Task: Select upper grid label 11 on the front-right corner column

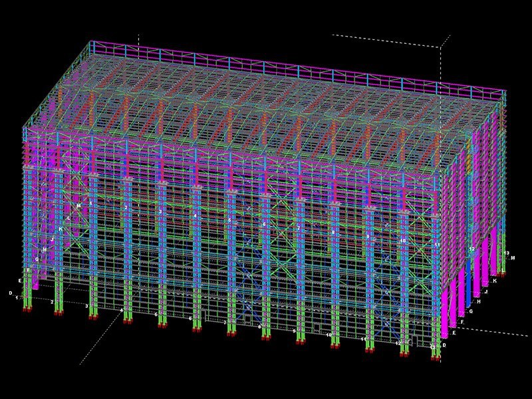Action: (x=437, y=245)
